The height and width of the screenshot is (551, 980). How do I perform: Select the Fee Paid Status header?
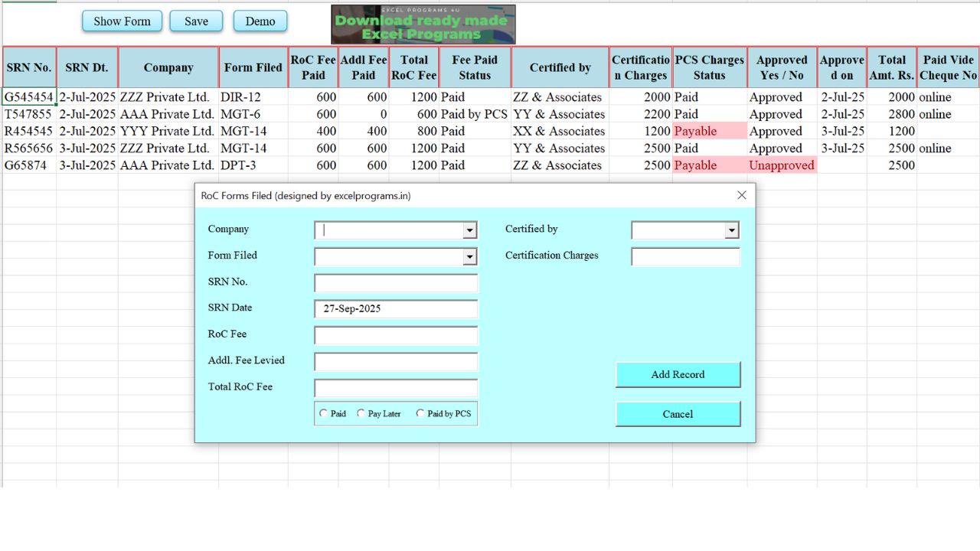coord(475,67)
